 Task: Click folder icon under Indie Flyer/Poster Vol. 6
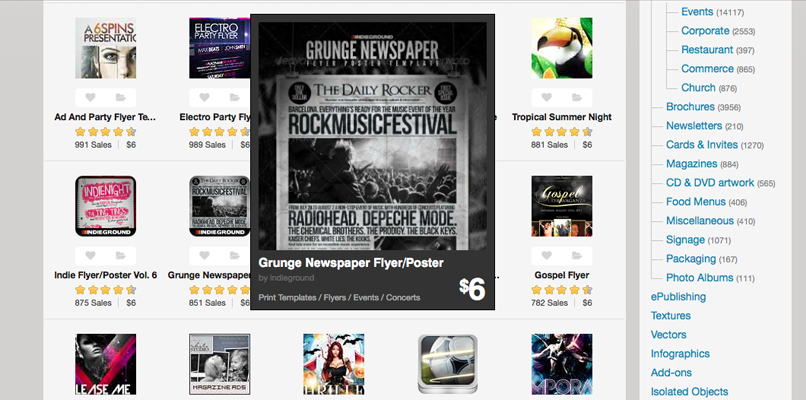(120, 256)
